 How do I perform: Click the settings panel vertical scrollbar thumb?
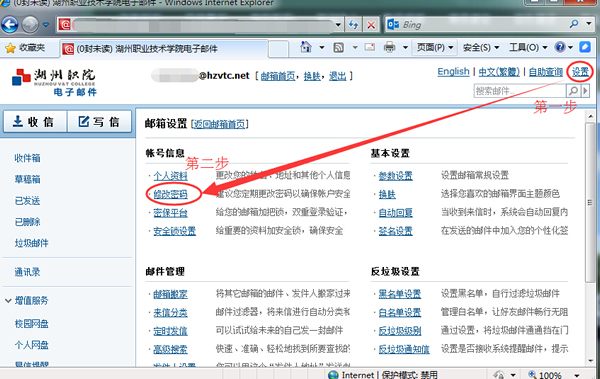tap(590, 202)
